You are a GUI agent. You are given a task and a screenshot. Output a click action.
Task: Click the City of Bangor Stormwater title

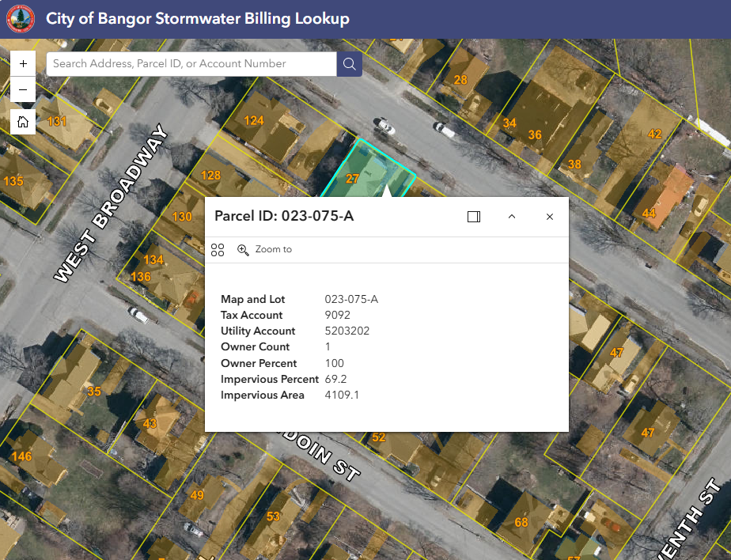point(197,19)
